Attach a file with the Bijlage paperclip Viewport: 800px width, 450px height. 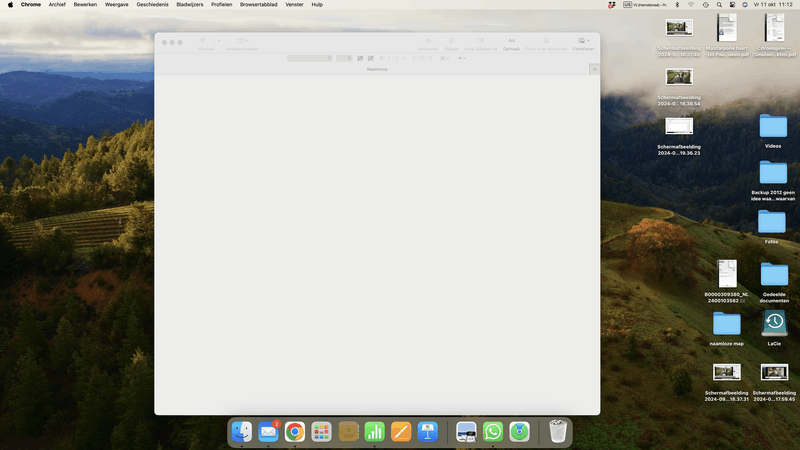451,41
